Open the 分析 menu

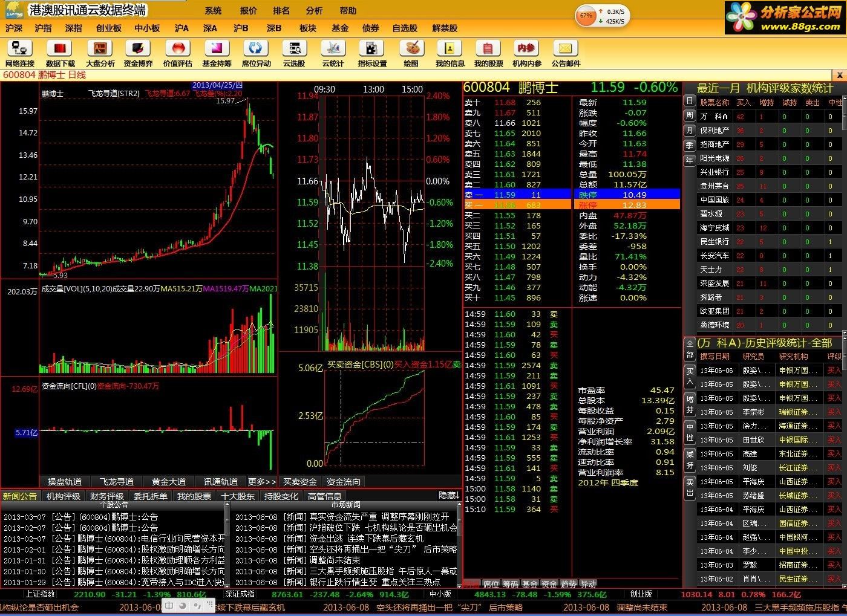tap(314, 11)
